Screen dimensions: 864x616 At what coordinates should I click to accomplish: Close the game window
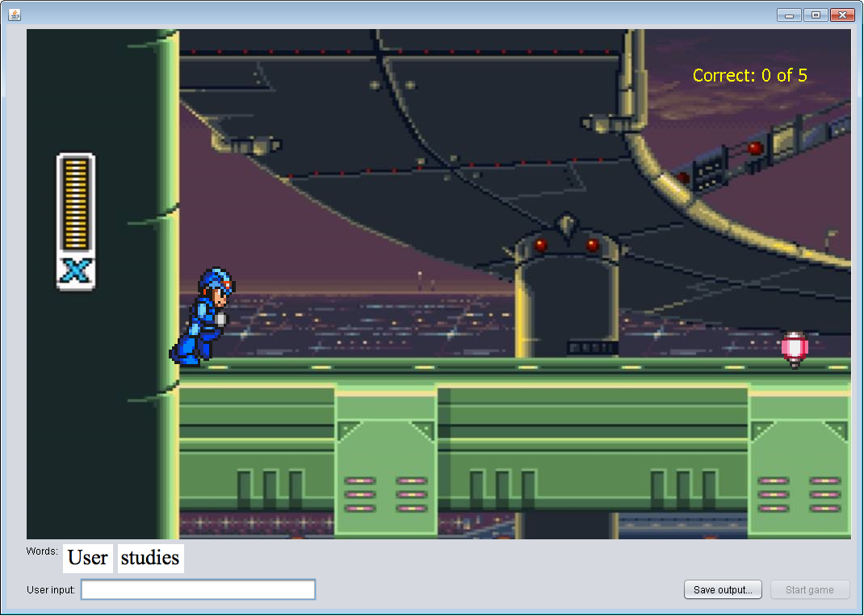tap(842, 15)
